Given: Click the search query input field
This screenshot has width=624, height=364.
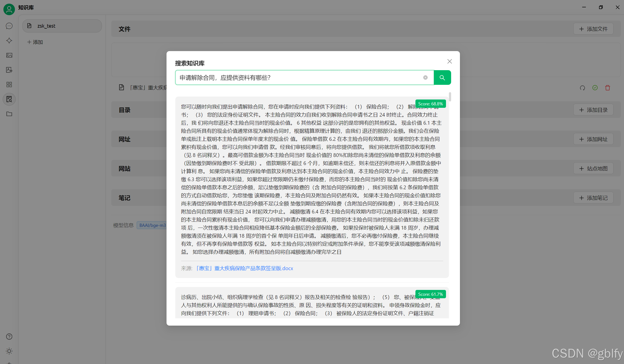Looking at the screenshot, I should coord(297,77).
